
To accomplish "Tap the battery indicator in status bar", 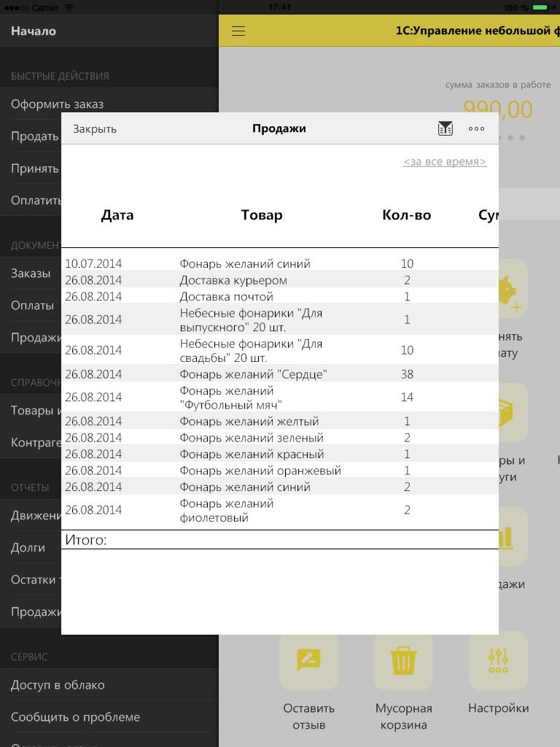I will [540, 7].
